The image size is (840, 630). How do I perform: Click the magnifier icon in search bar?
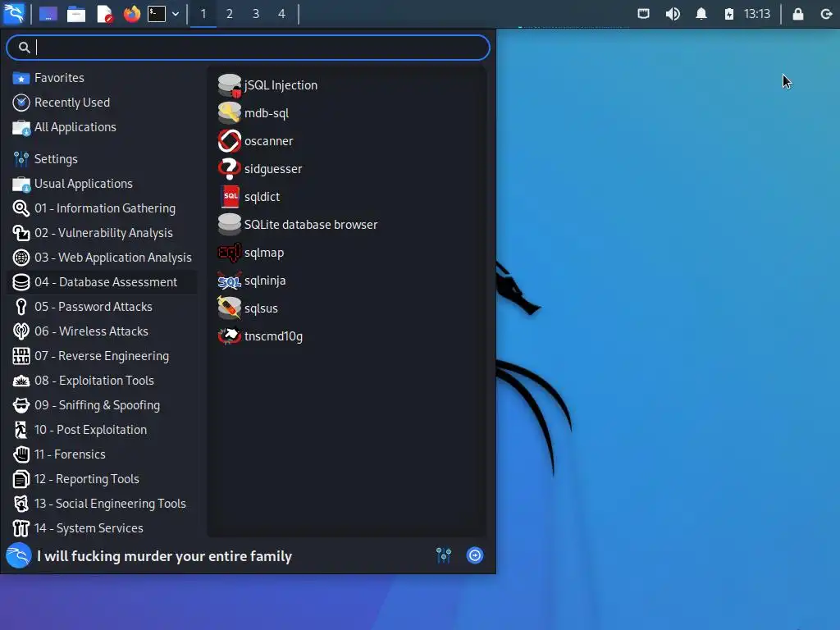tap(24, 48)
